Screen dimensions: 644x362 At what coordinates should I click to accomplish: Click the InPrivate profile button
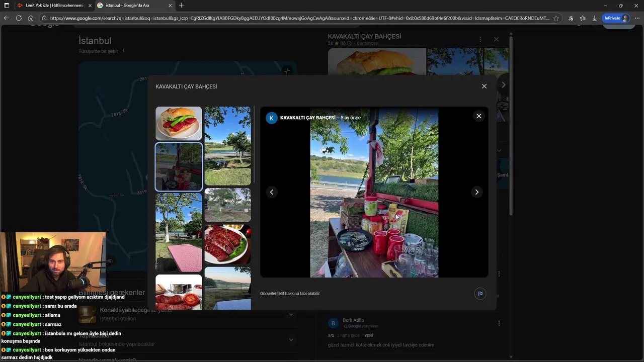click(x=616, y=18)
